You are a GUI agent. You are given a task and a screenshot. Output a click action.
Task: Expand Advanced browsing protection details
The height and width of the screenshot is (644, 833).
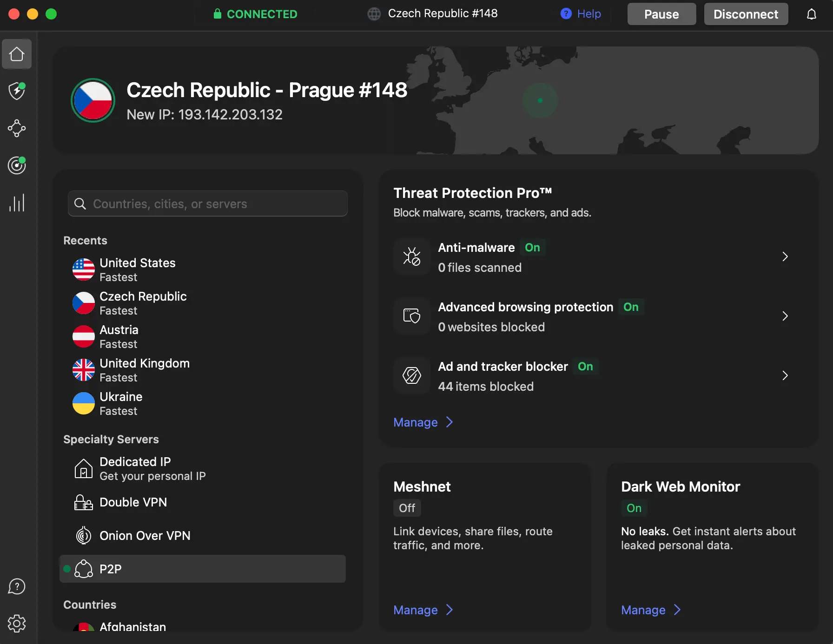(x=785, y=316)
